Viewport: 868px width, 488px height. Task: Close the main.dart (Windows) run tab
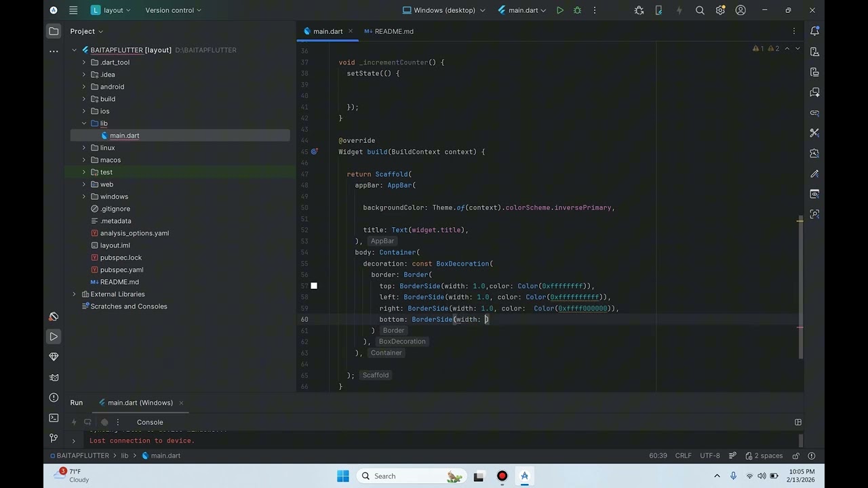click(x=181, y=403)
